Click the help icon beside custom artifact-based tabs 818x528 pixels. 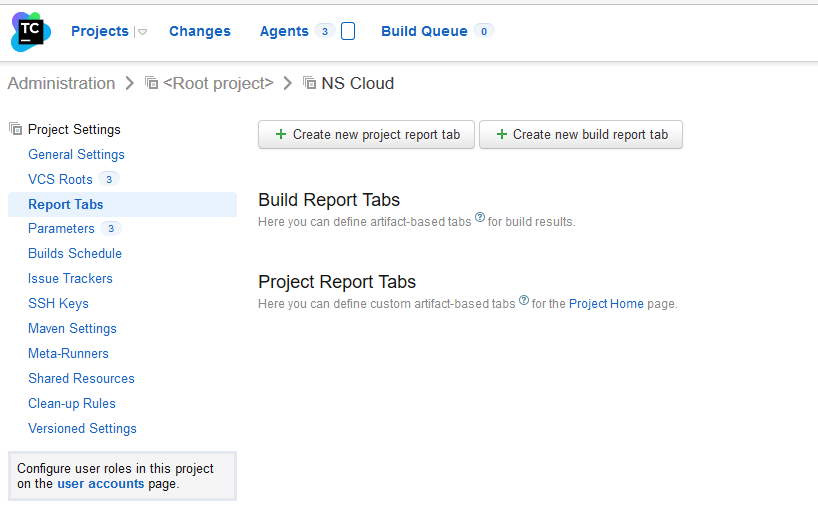(524, 299)
